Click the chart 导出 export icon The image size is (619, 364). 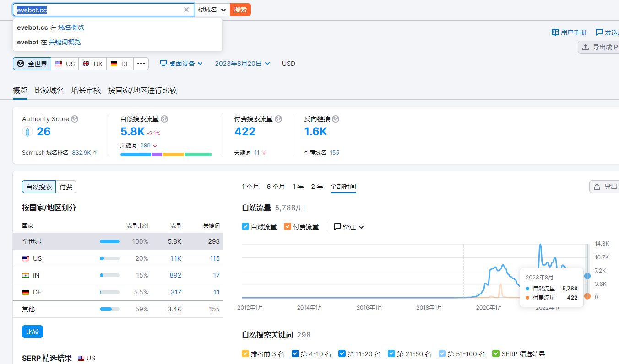click(x=597, y=187)
